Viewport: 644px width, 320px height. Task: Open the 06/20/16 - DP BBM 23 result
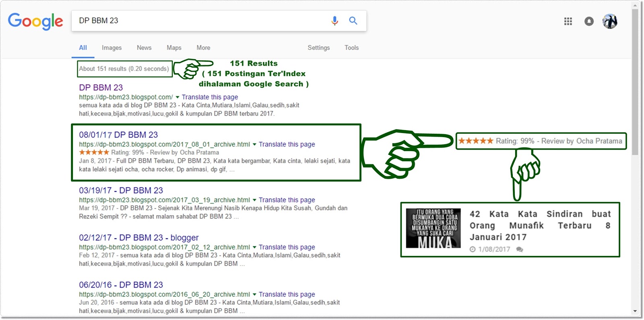click(x=121, y=285)
